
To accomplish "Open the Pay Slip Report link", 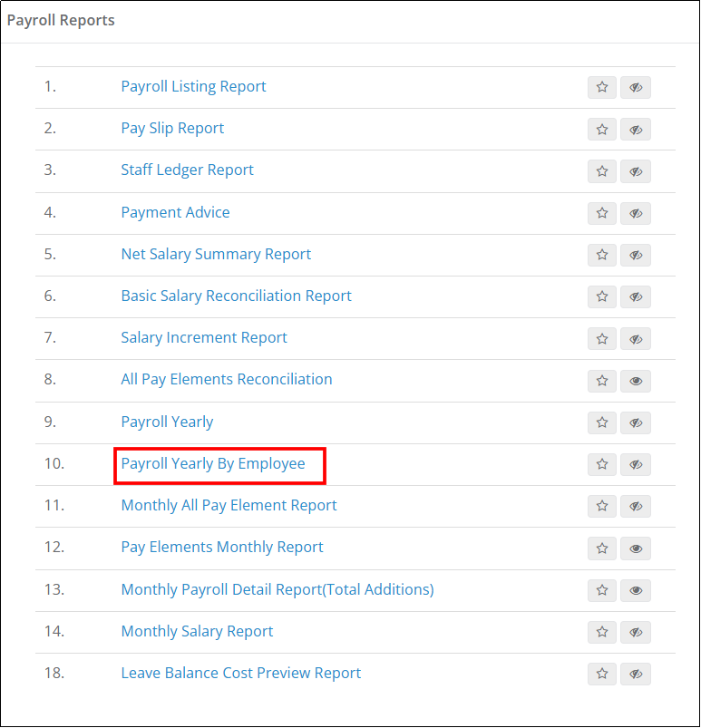I will point(172,129).
